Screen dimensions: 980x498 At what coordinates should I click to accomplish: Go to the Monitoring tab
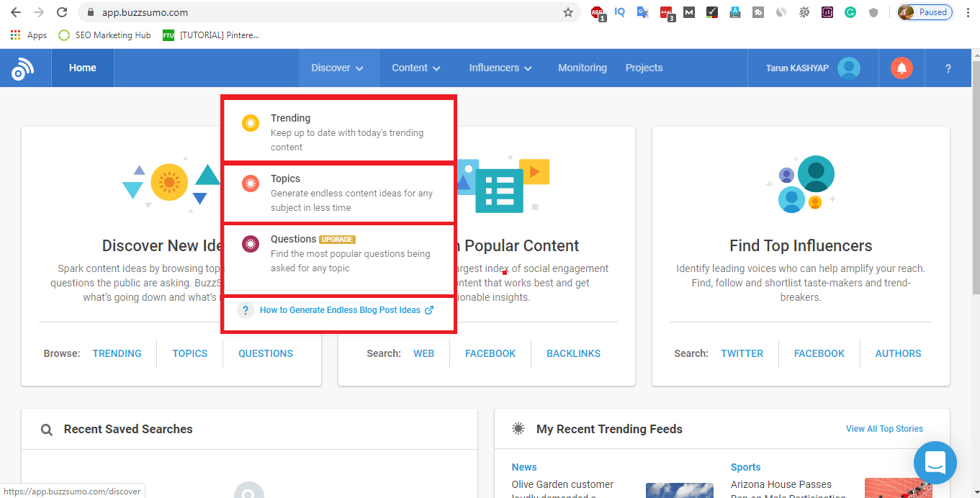(582, 68)
